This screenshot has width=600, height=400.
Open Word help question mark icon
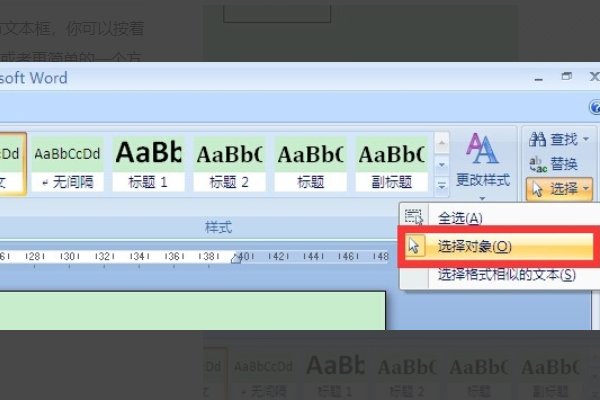[595, 107]
